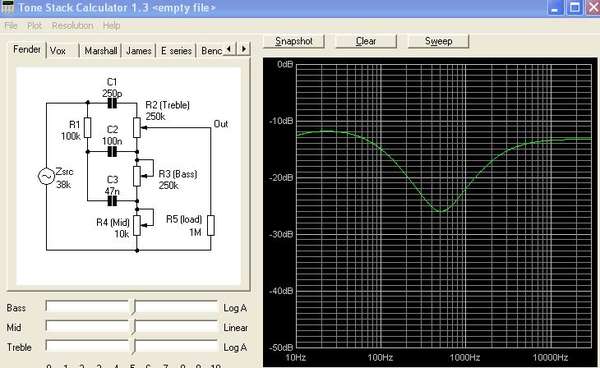The height and width of the screenshot is (368, 600).
Task: Select the R2 Treble potentiometer symbol
Action: pos(137,128)
